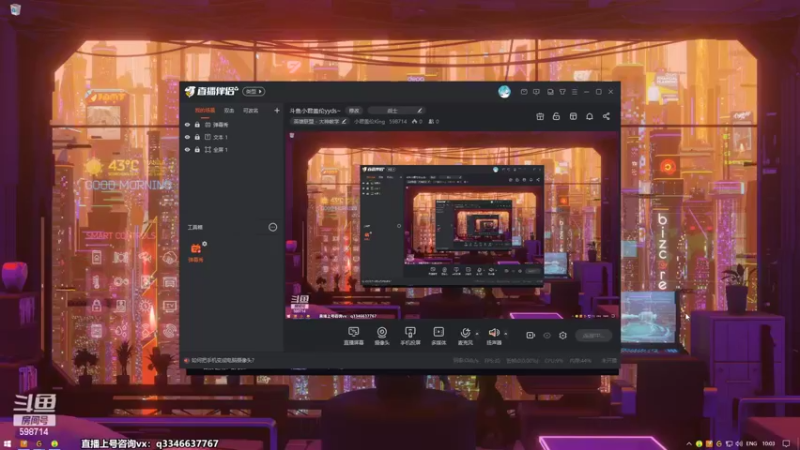800x450 pixels.
Task: Add a 手机投屏 phone casting source
Action: [410, 336]
